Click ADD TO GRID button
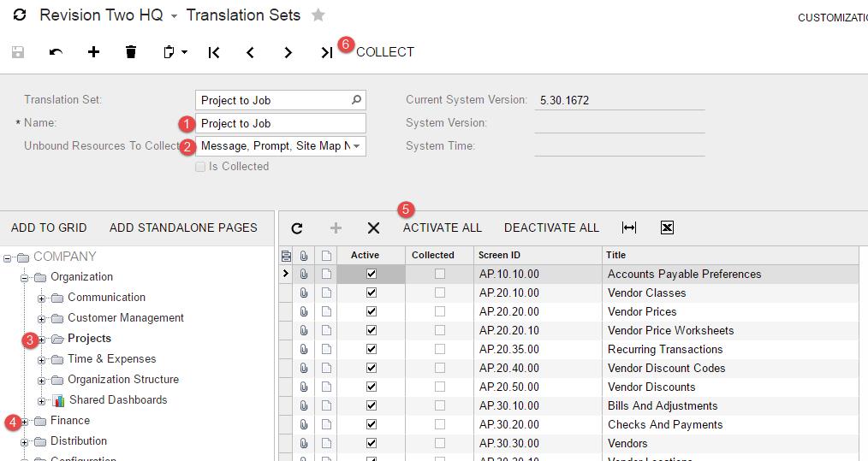 (49, 228)
